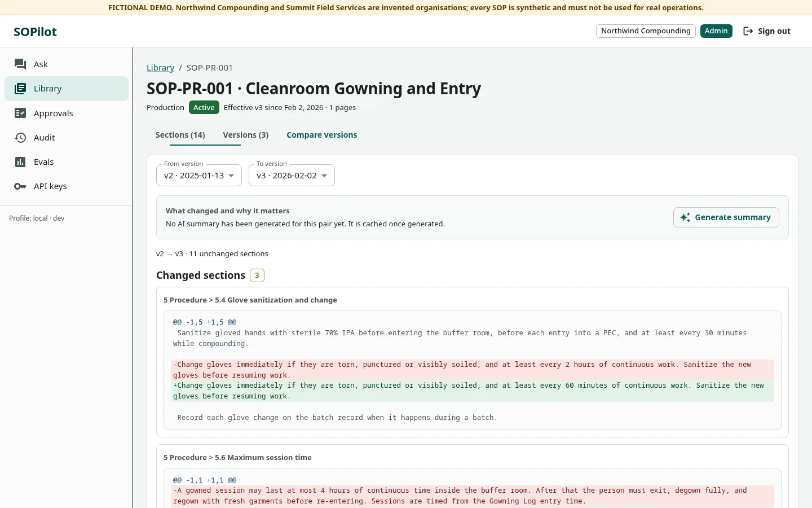Click the removed line 'every 2 hours'
Image resolution: width=812 pixels, height=508 pixels.
(473, 370)
